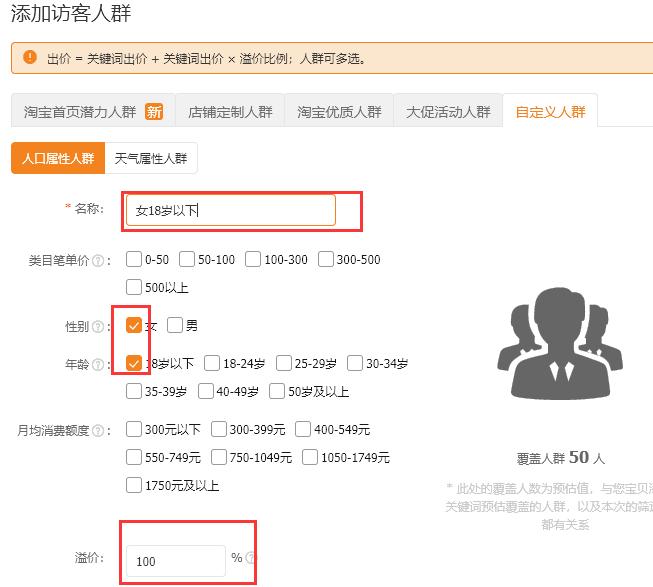Open help icon beside the 溢价 percent sign
Screen dimensions: 653x587
[x=250, y=557]
